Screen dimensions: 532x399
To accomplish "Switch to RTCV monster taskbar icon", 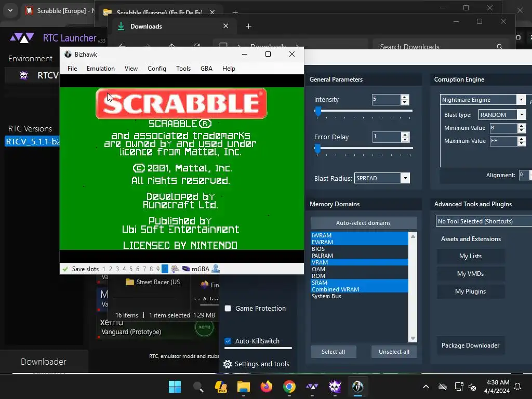I will tap(335, 387).
